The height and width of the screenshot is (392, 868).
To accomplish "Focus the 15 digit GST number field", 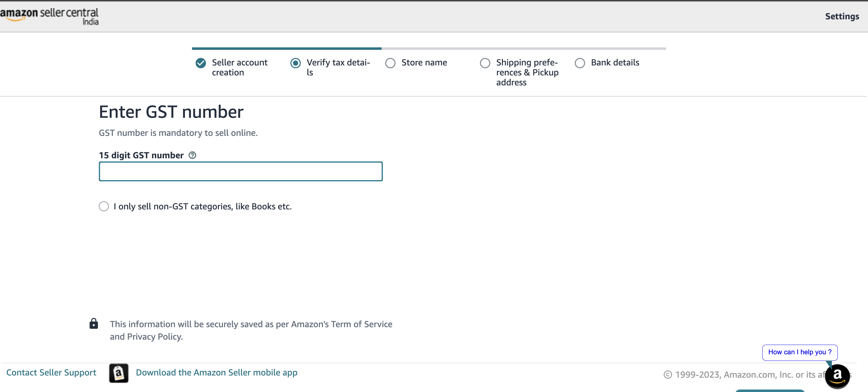I will 241,171.
